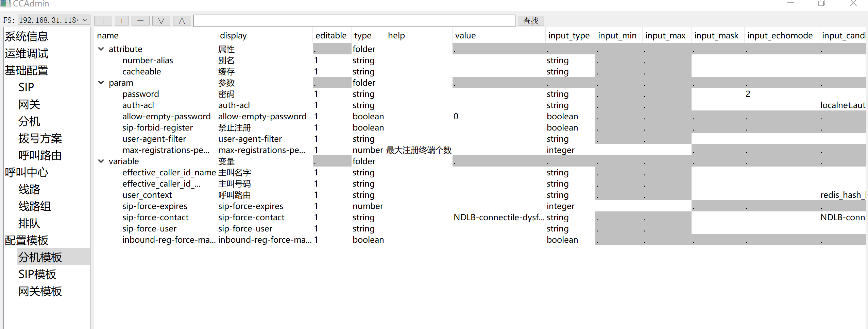Click the 禁止注册 display cell
Image resolution: width=868 pixels, height=329 pixels.
click(x=234, y=128)
